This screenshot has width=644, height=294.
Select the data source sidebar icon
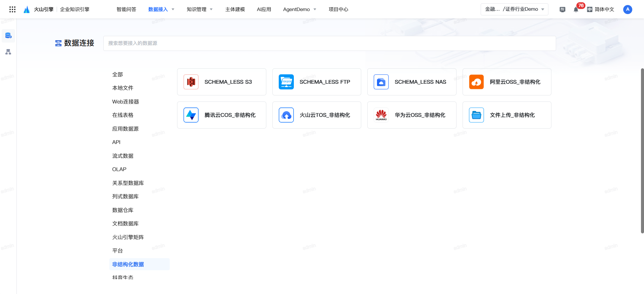click(x=8, y=35)
